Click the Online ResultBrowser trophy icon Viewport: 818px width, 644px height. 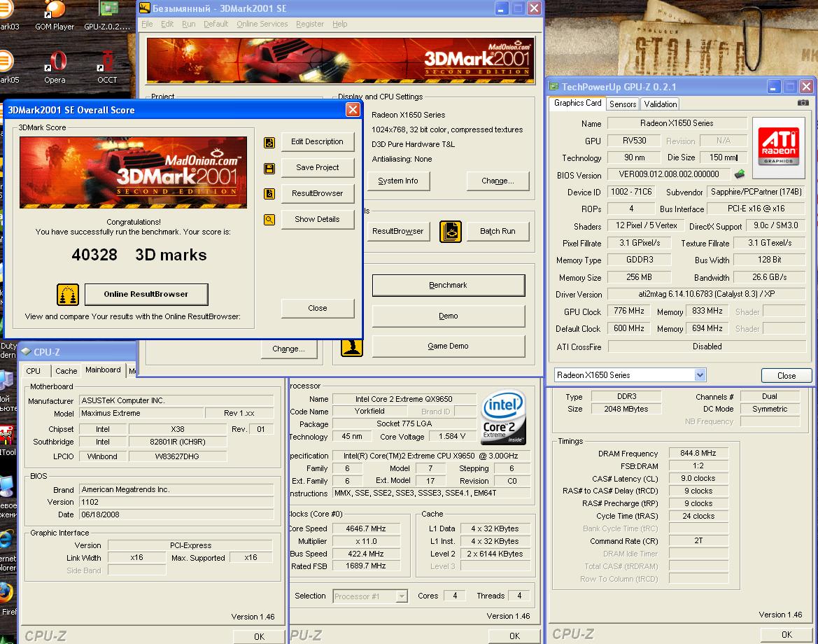[x=68, y=295]
